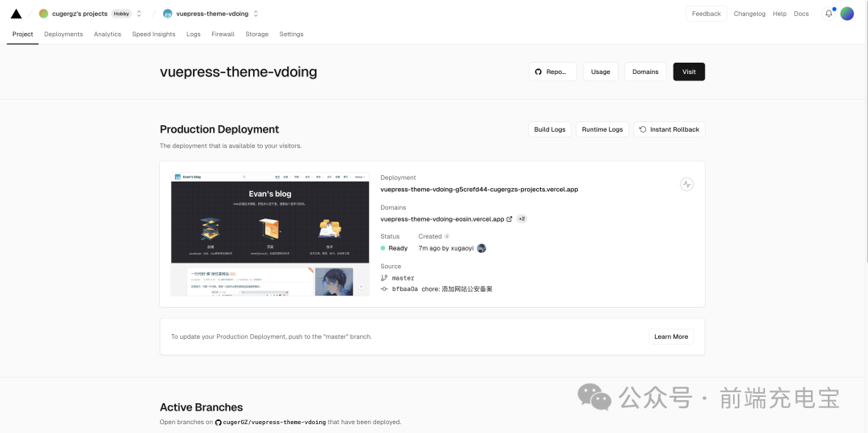The height and width of the screenshot is (433, 868).
Task: Click the Feedback button
Action: 706,14
